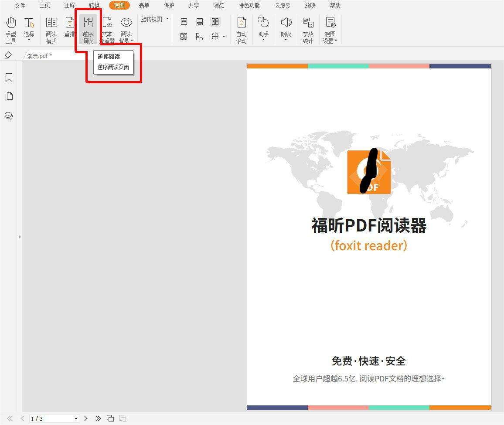Launch the read aloud feature

pos(286,29)
